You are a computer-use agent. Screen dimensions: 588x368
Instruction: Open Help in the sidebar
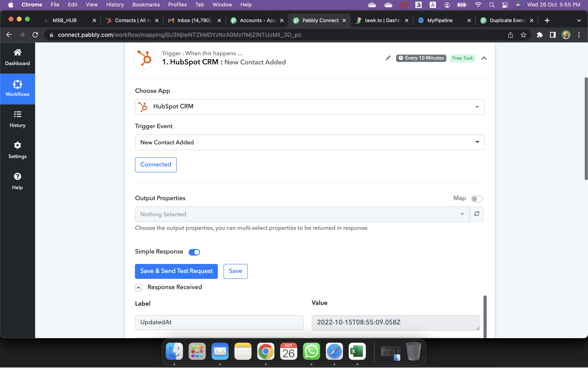[x=18, y=182]
